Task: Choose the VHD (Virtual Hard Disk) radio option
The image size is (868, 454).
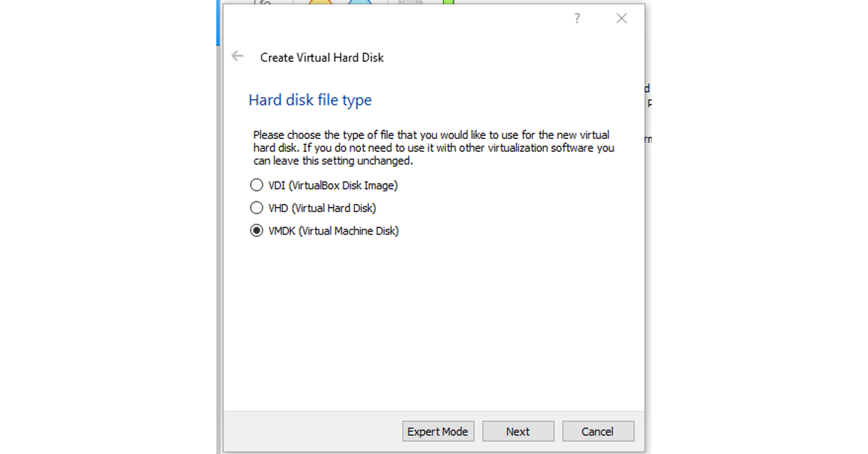Action: pos(256,208)
